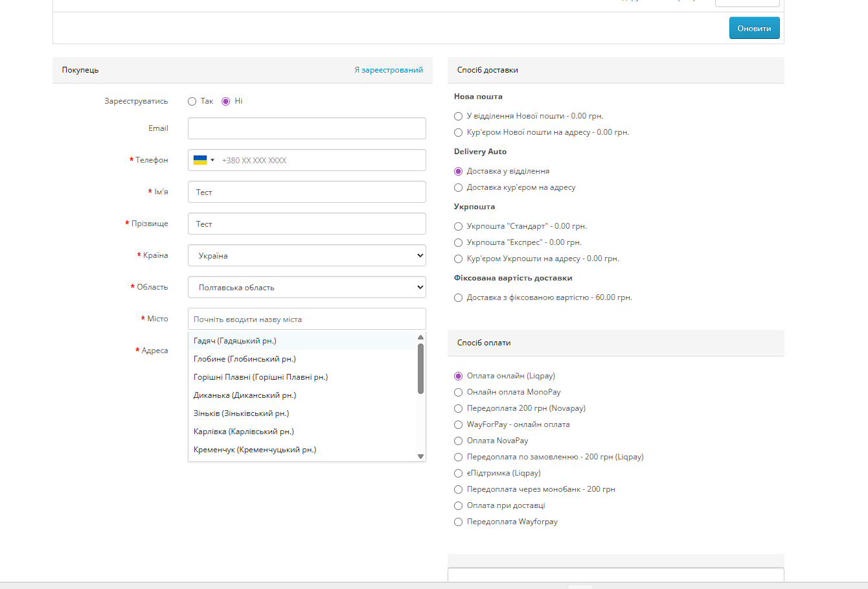Click 'Фіксована вартість доставки' heading
Image resolution: width=868 pixels, height=589 pixels.
point(513,278)
